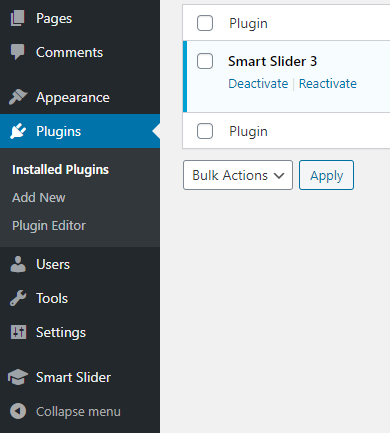Click the Plugins plug icon
The image size is (390, 433).
(x=18, y=131)
